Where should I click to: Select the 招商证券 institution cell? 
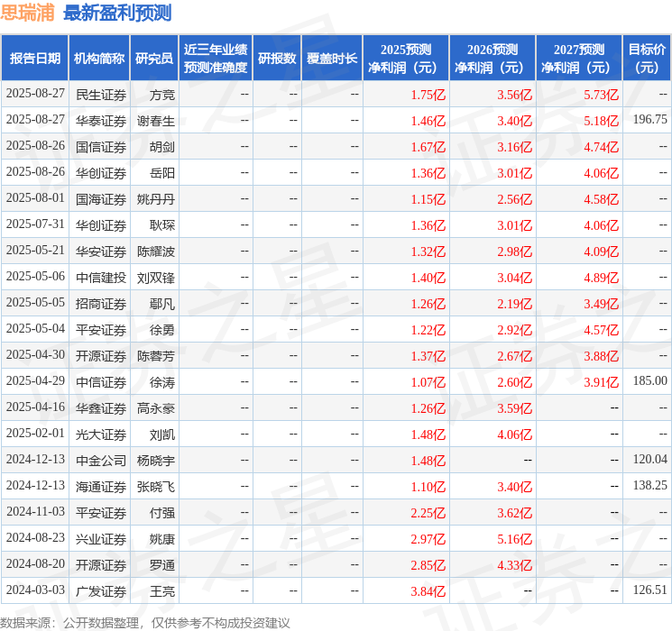101,304
